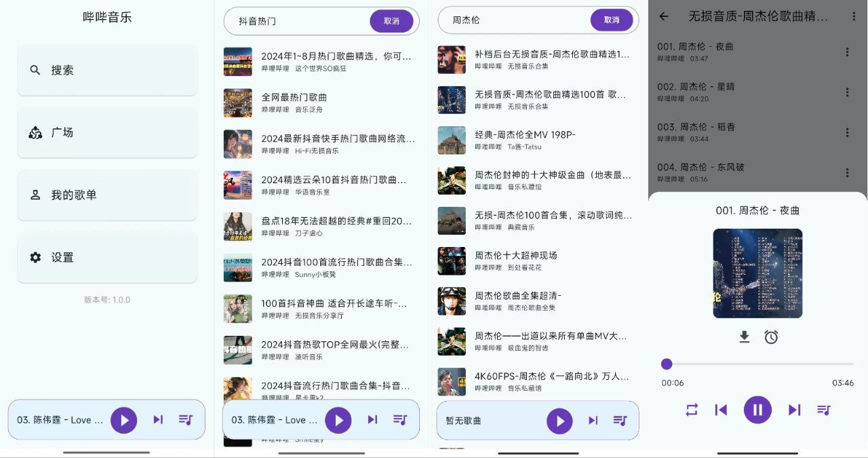Open playlist overflow menu in the title bar
The image size is (868, 458).
[852, 16]
